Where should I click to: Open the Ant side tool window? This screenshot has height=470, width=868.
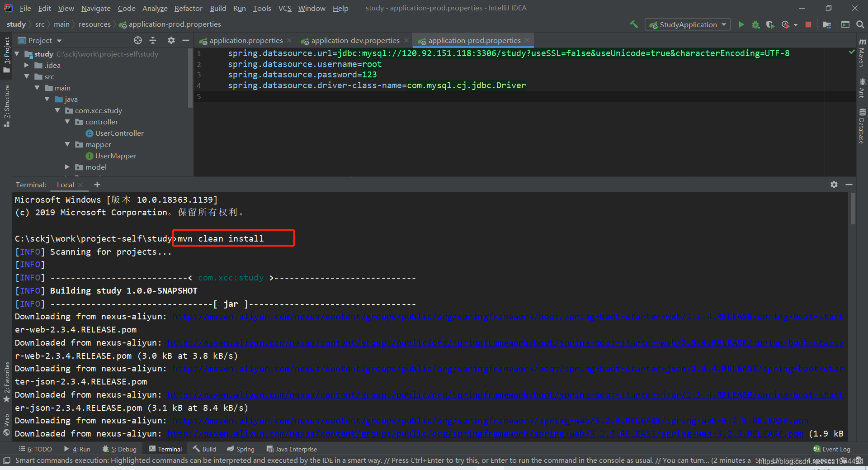pos(862,88)
